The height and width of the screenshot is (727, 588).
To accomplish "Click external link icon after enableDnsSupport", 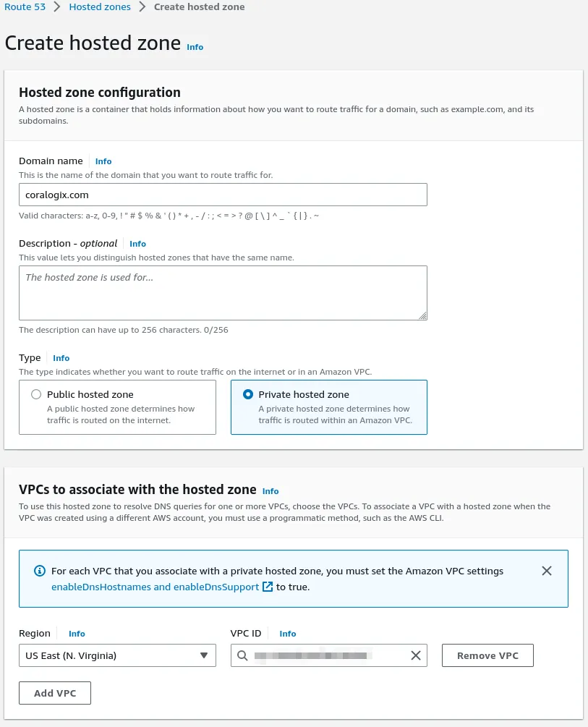I will click(x=268, y=587).
